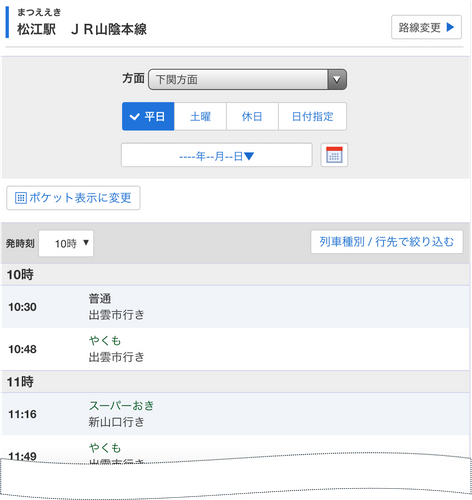Click the やくも link in the 10:48 row

pyautogui.click(x=105, y=341)
